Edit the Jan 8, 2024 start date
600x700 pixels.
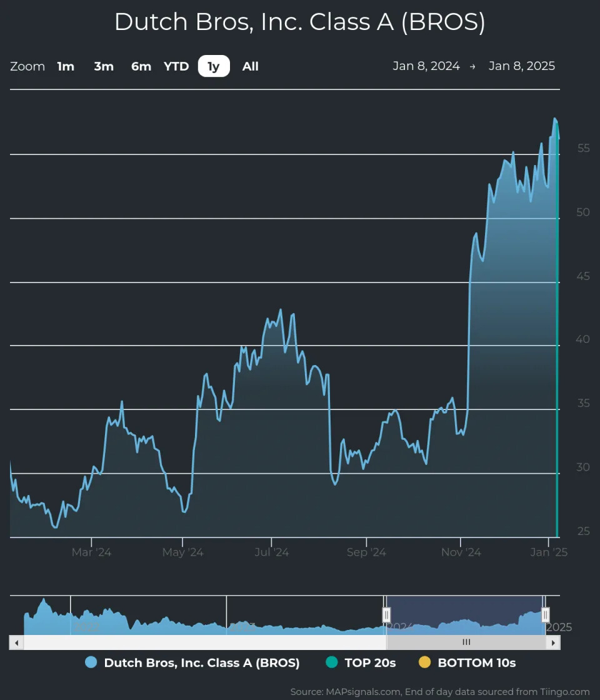426,66
